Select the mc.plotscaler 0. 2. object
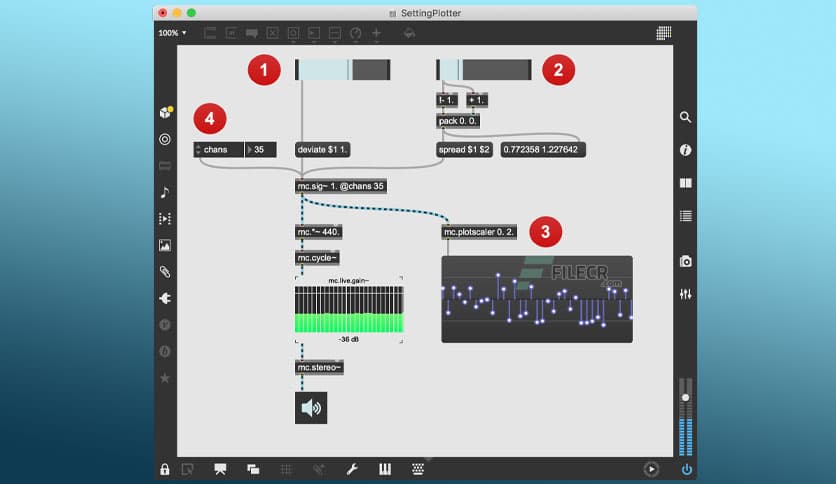The height and width of the screenshot is (484, 836). pyautogui.click(x=479, y=232)
